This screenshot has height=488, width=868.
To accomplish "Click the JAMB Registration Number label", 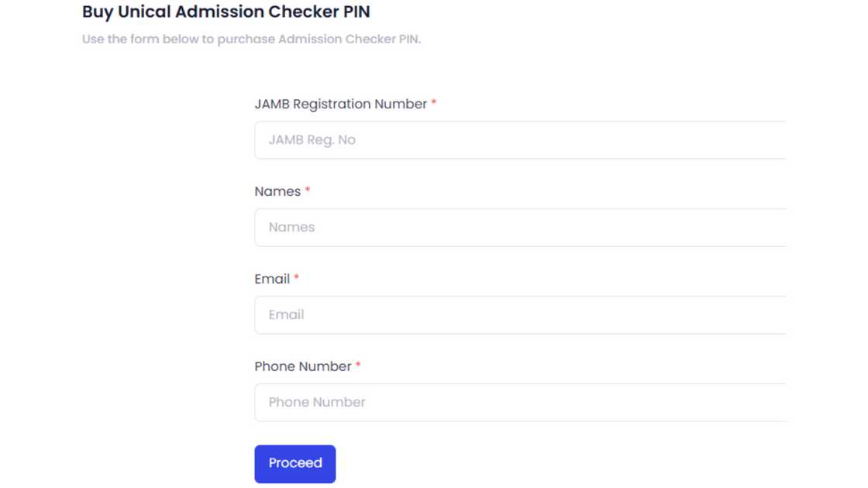I will (341, 104).
